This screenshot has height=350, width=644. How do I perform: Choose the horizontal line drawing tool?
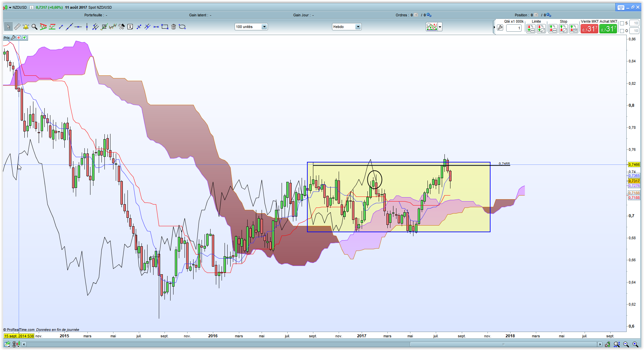coord(78,27)
